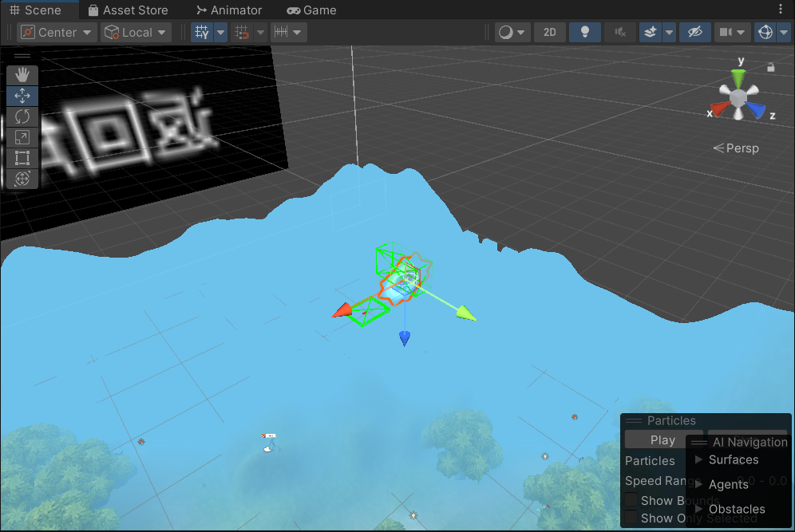Click the Persp projection label
This screenshot has width=795, height=532.
(x=737, y=148)
